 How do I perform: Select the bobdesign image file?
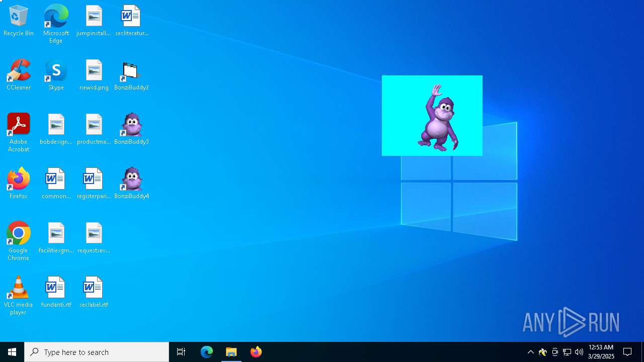(56, 130)
